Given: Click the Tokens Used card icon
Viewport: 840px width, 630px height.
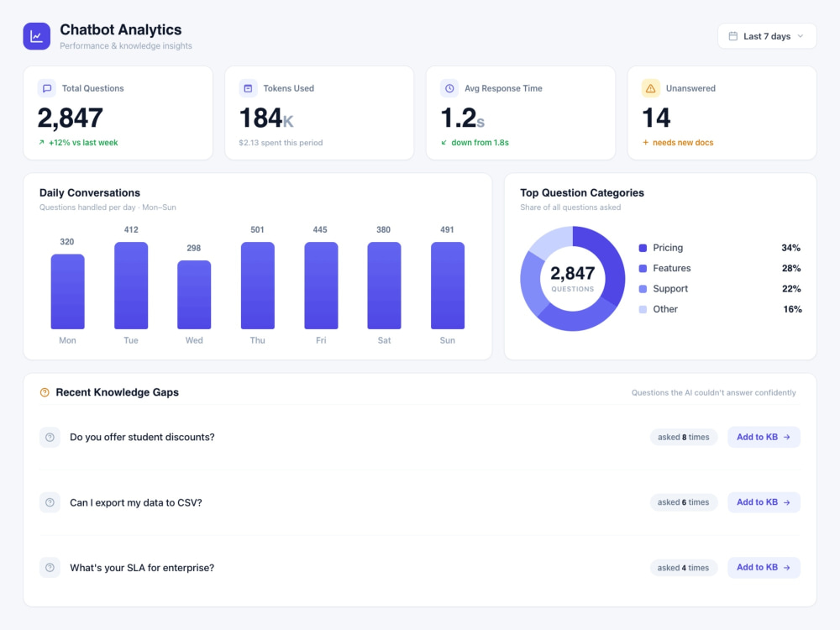Looking at the screenshot, I should tap(248, 88).
